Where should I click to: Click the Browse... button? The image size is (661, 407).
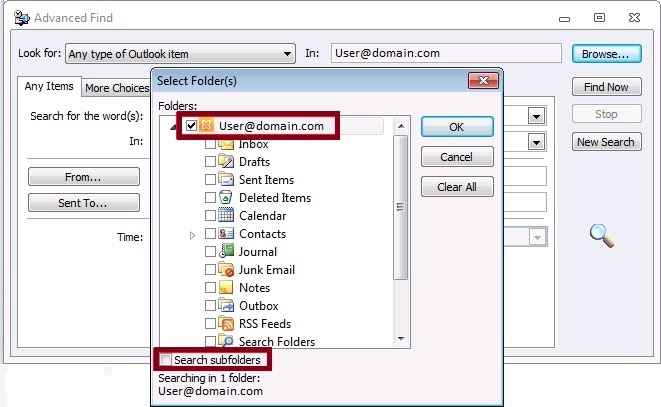point(606,54)
